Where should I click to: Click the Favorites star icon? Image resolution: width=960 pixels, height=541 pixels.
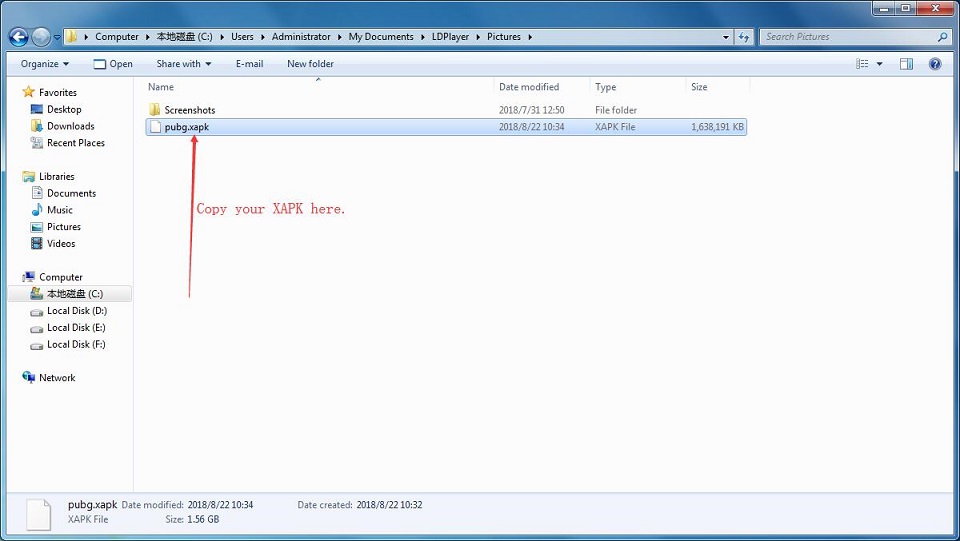click(28, 92)
